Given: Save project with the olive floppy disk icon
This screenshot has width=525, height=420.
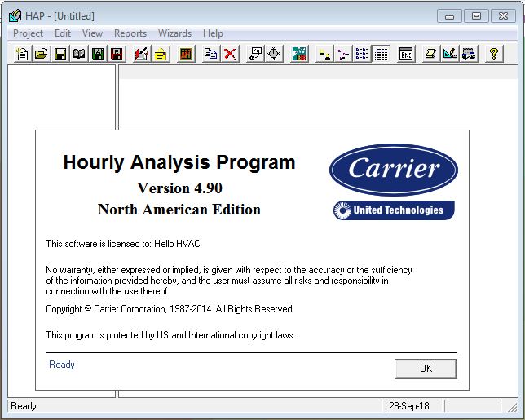Looking at the screenshot, I should pyautogui.click(x=60, y=54).
